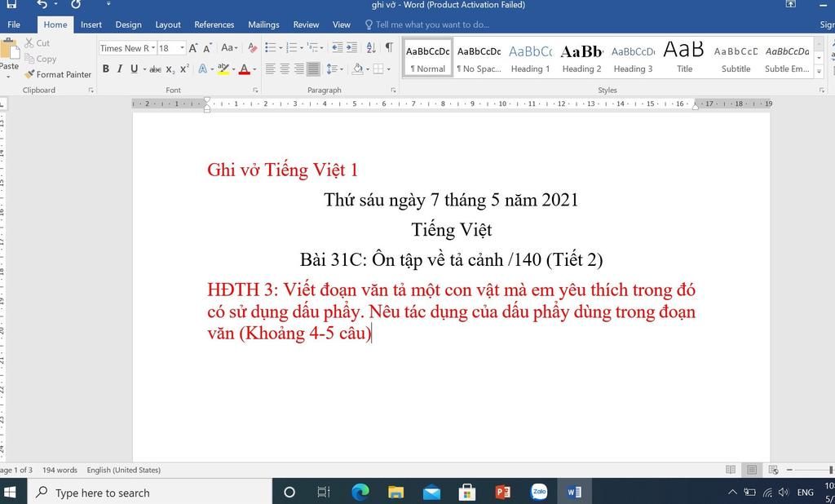Apply the No Spacing style

[479, 58]
